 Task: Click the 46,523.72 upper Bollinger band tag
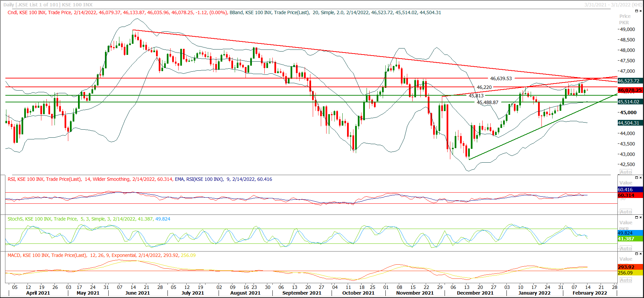[630, 81]
